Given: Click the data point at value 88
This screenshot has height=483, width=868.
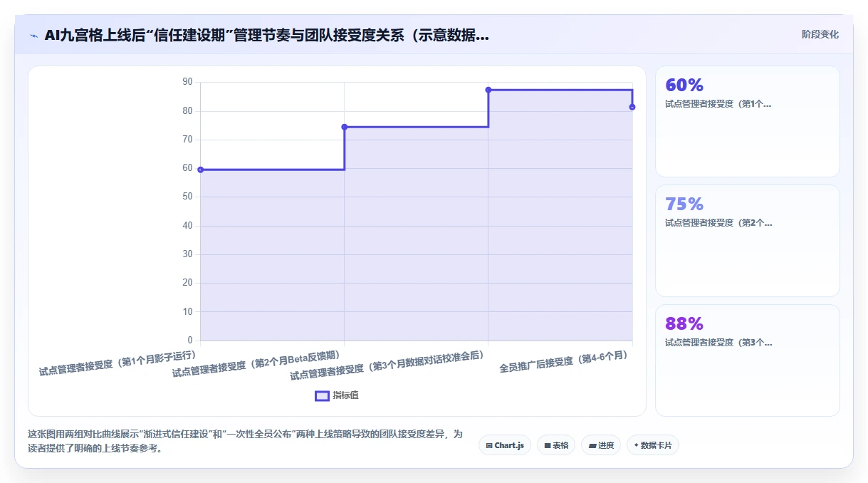Looking at the screenshot, I should click(488, 90).
